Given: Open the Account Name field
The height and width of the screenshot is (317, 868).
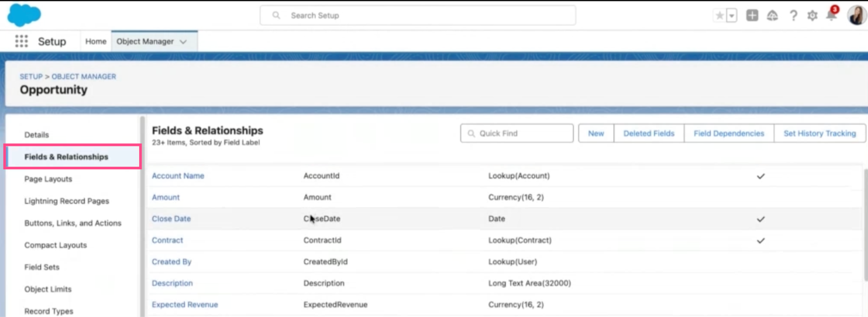Looking at the screenshot, I should [178, 176].
